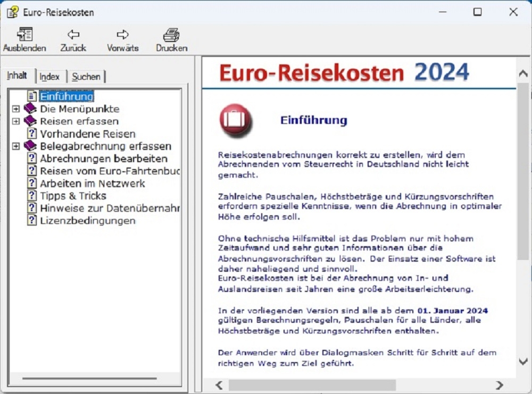Click the question icon beside Arbeiten im Netzwerk

[x=32, y=183]
